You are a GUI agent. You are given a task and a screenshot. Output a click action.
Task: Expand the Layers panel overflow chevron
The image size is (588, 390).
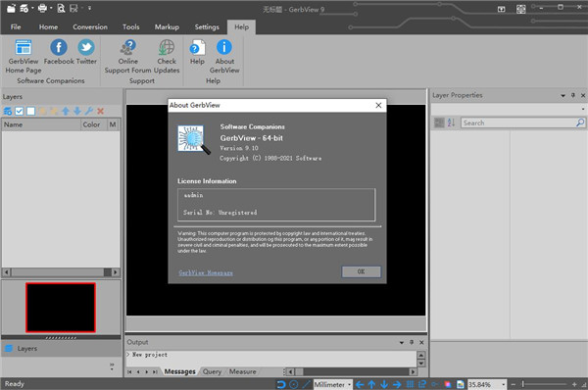tap(112, 366)
